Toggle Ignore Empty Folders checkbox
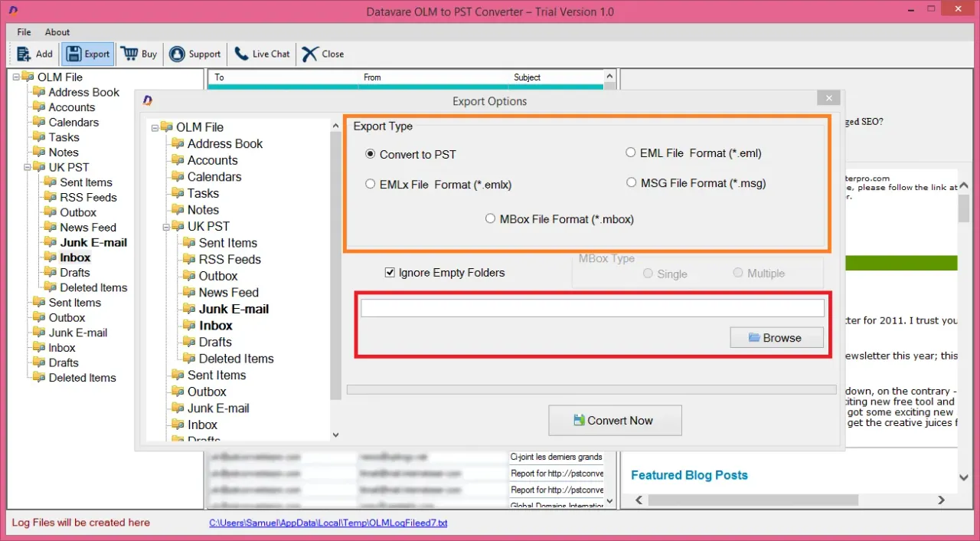Viewport: 980px width, 541px height. [390, 272]
